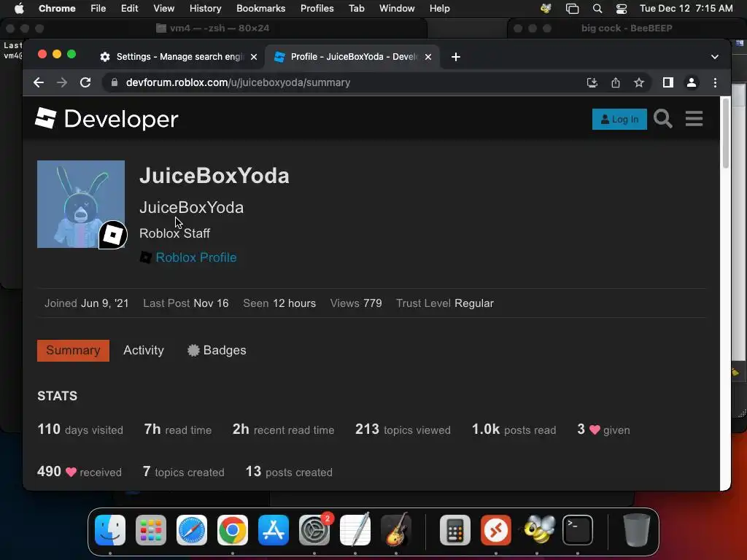Click the Log In button
Viewport: 747px width, 560px height.
click(x=619, y=119)
